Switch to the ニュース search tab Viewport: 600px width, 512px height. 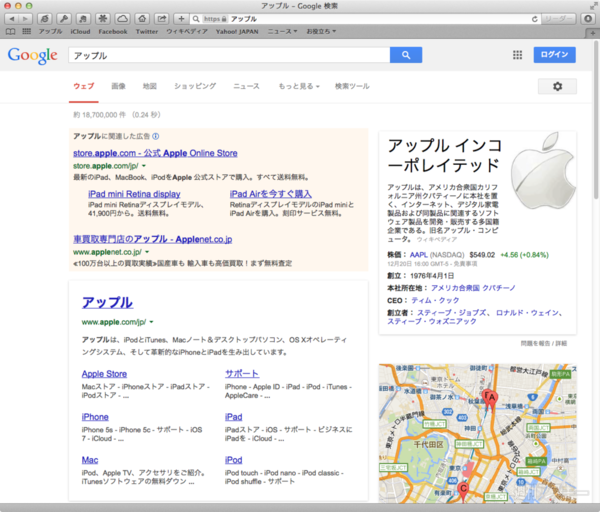pyautogui.click(x=246, y=86)
